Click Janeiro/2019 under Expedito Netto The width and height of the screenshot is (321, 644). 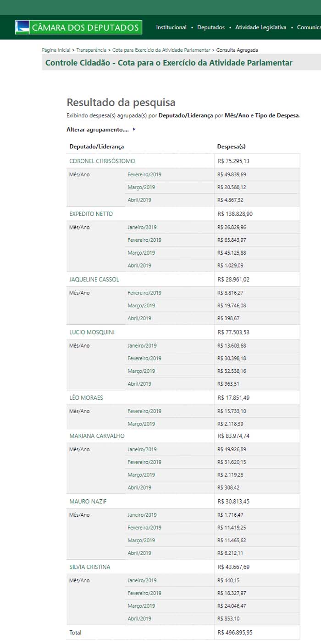pos(142,227)
